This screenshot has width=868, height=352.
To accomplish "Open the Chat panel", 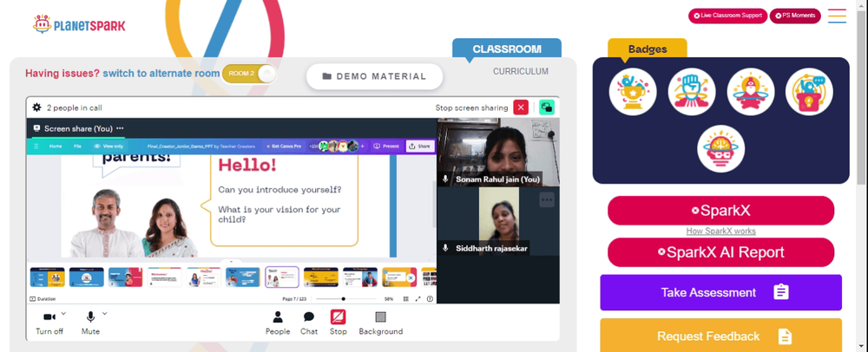I will point(309,323).
